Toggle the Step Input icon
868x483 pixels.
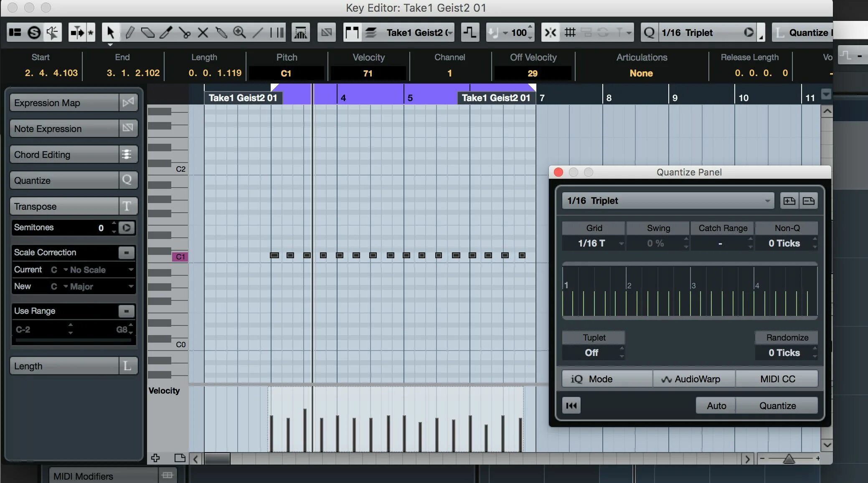(470, 32)
